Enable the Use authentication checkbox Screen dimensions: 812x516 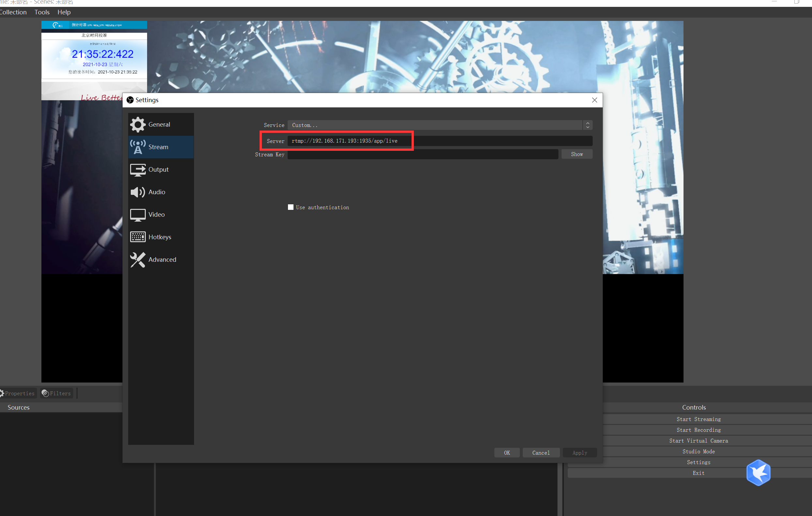290,207
